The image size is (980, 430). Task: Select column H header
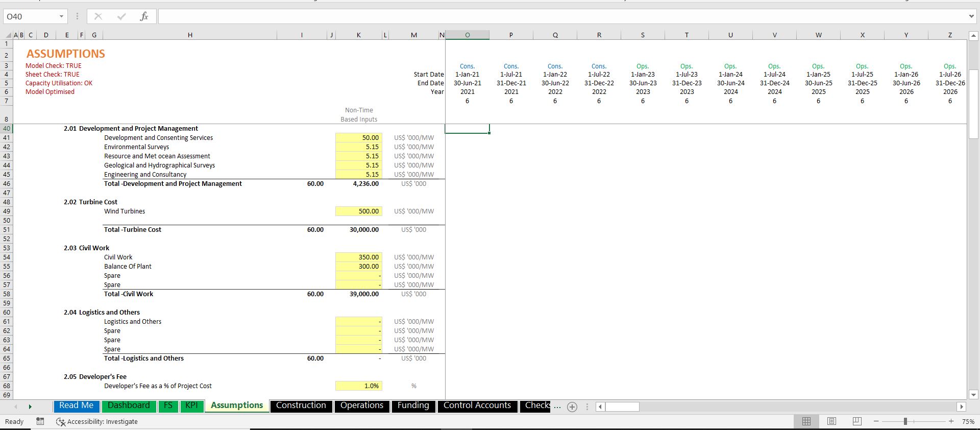point(190,35)
